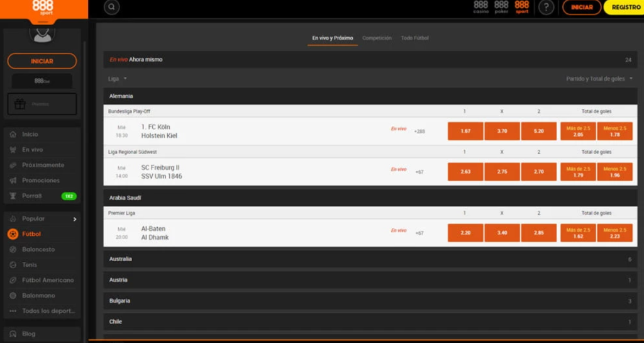
Task: Click the yellow REGISTRO button
Action: tap(625, 8)
